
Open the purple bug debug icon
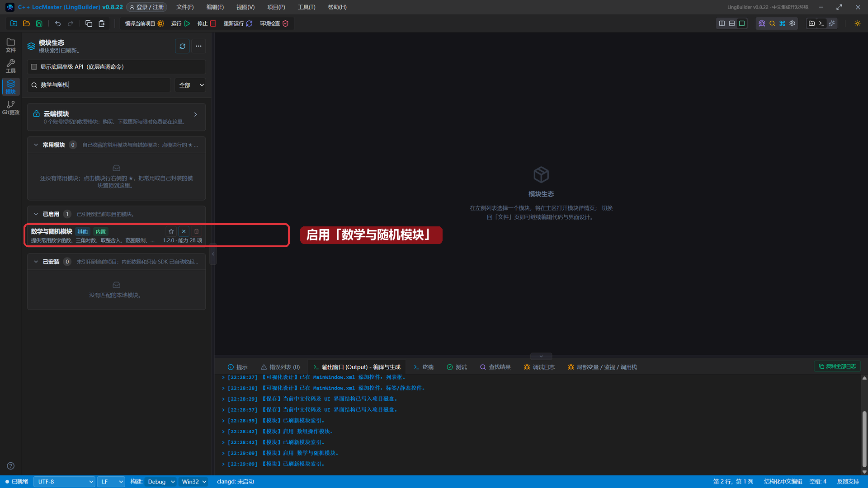coord(762,23)
